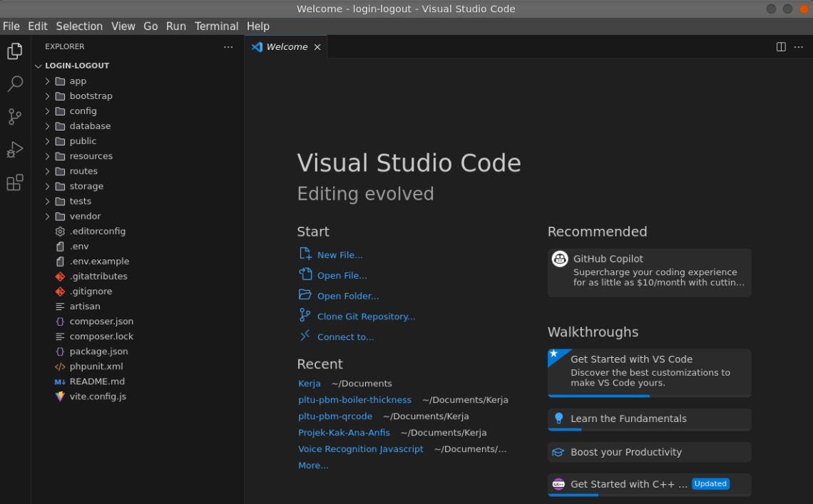Viewport: 813px width, 504px height.
Task: Open the Go menu
Action: [x=150, y=26]
